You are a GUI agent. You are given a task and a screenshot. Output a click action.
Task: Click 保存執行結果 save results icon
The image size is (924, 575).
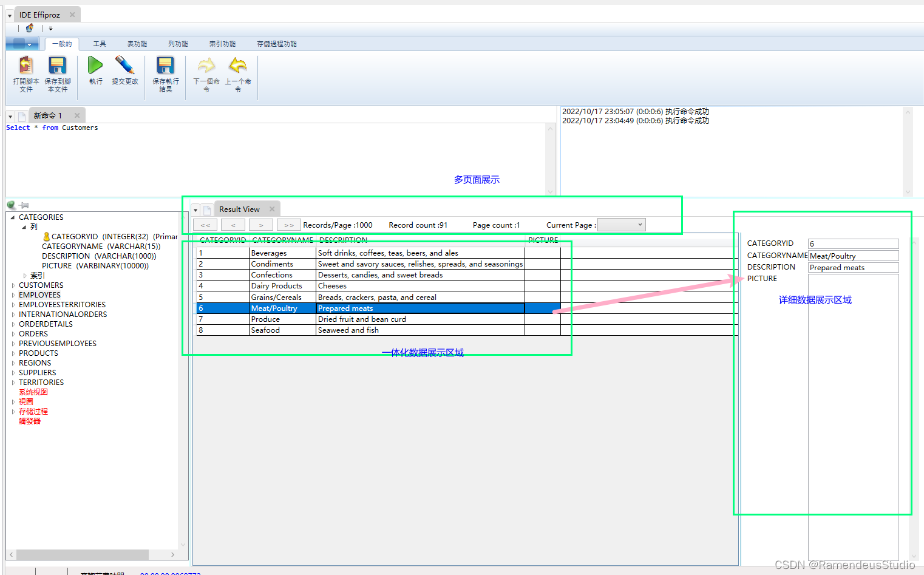click(x=165, y=74)
